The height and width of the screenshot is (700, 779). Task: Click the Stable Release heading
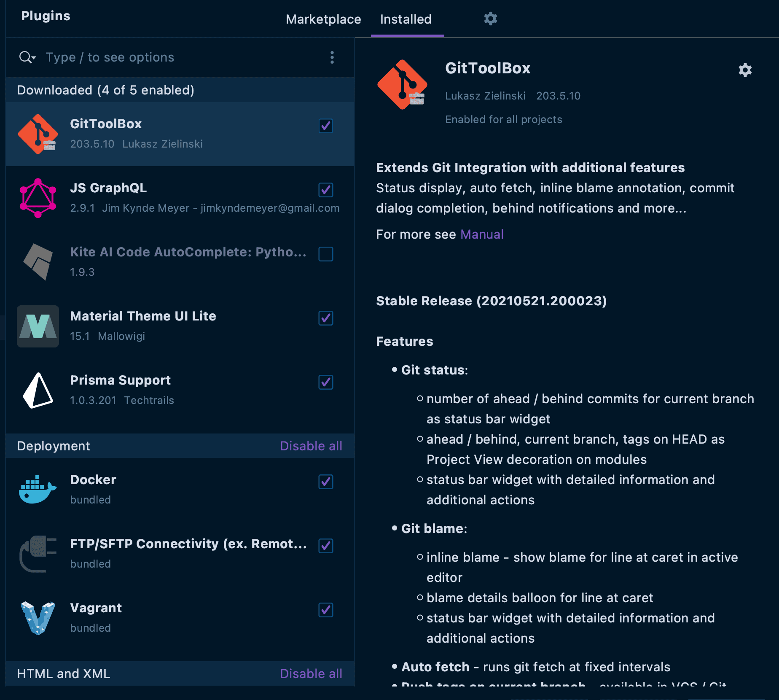pyautogui.click(x=492, y=301)
